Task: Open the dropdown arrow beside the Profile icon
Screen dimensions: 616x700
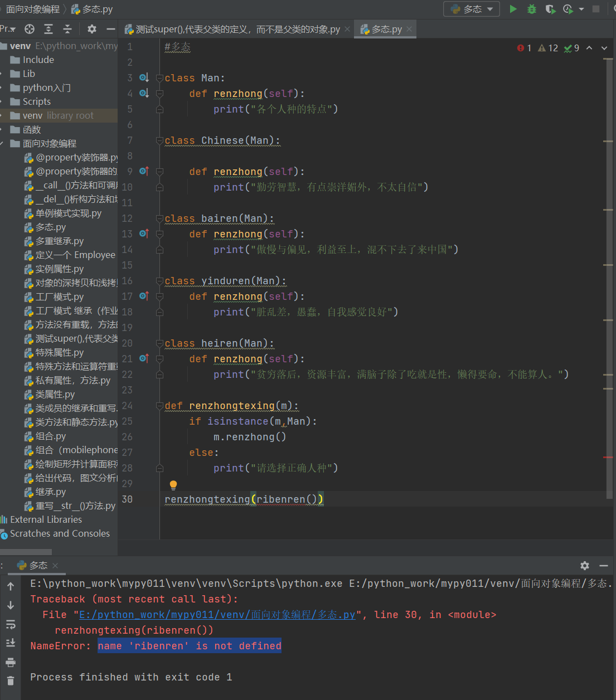Action: [581, 9]
